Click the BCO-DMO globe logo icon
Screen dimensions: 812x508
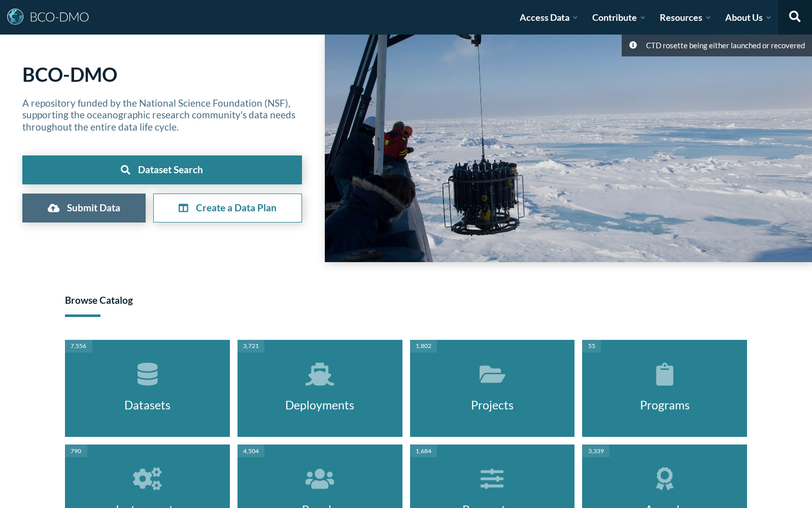point(15,17)
